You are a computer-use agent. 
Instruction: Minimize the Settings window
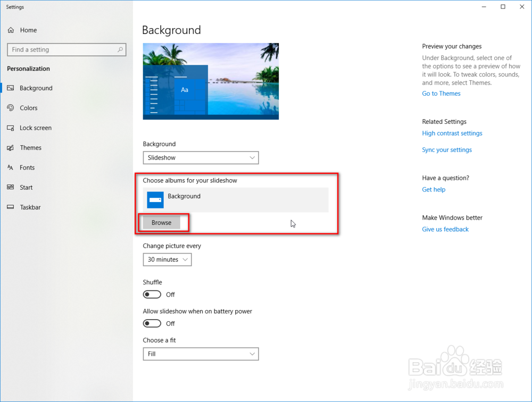pyautogui.click(x=484, y=7)
